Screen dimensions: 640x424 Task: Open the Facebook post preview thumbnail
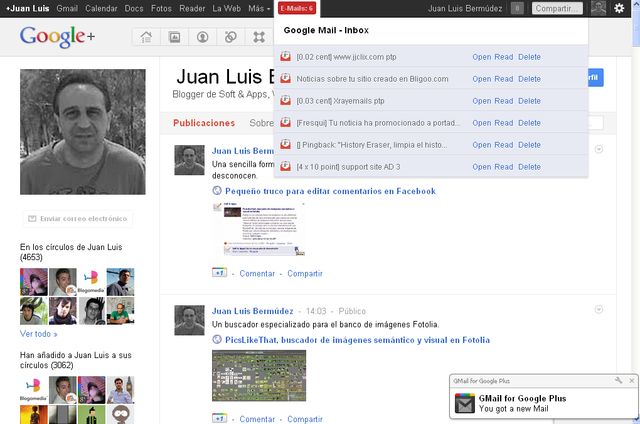tap(259, 229)
